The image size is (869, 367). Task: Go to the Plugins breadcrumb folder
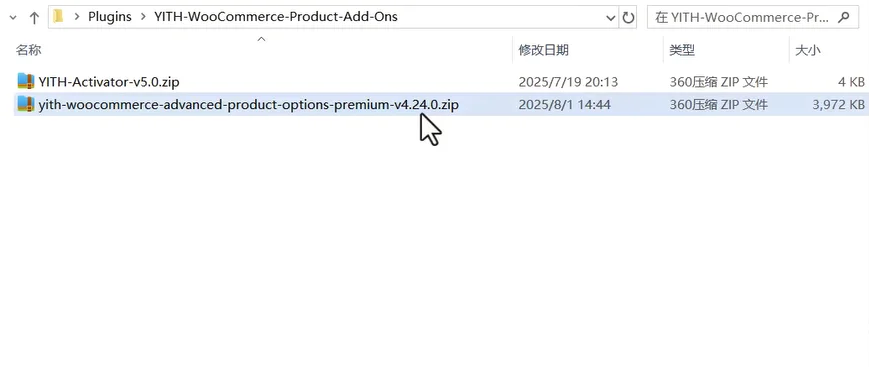point(110,17)
